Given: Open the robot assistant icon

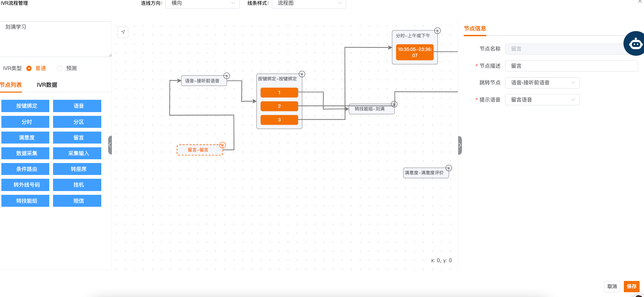Looking at the screenshot, I should point(635,44).
